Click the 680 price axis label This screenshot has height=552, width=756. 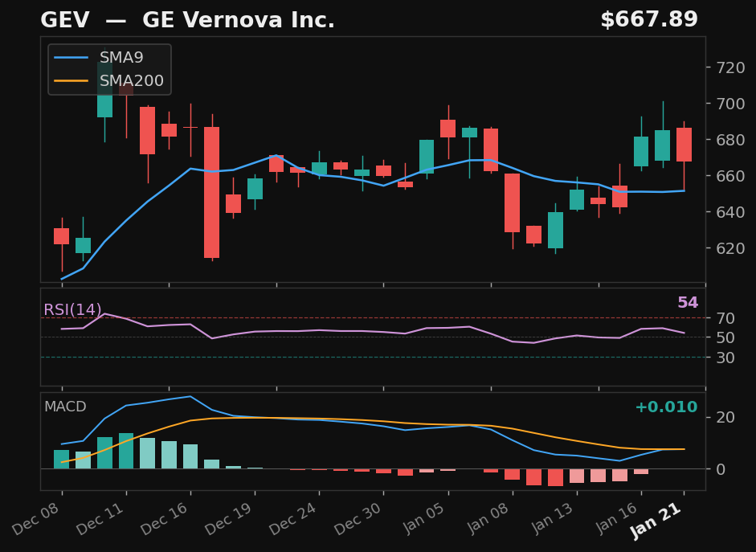(730, 140)
